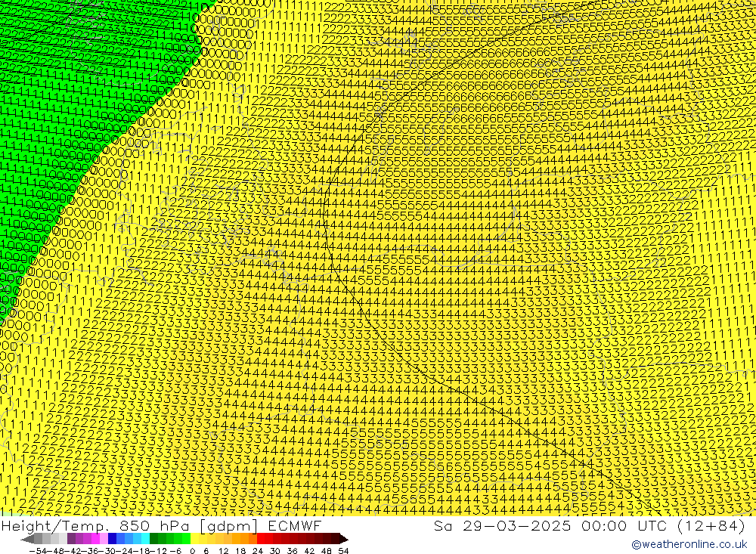Viewport: 756px width, 554px height.
Task: Click the legend value 18
Action: (x=240, y=551)
